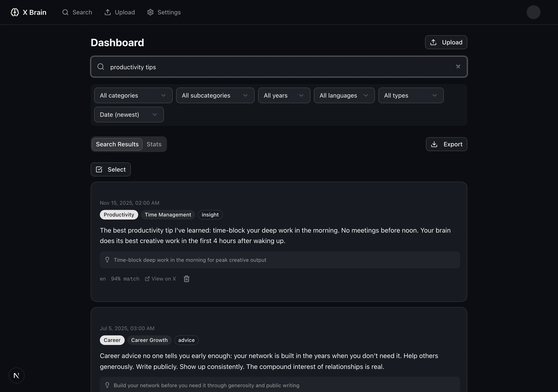Clear the search with the X icon

(x=458, y=67)
